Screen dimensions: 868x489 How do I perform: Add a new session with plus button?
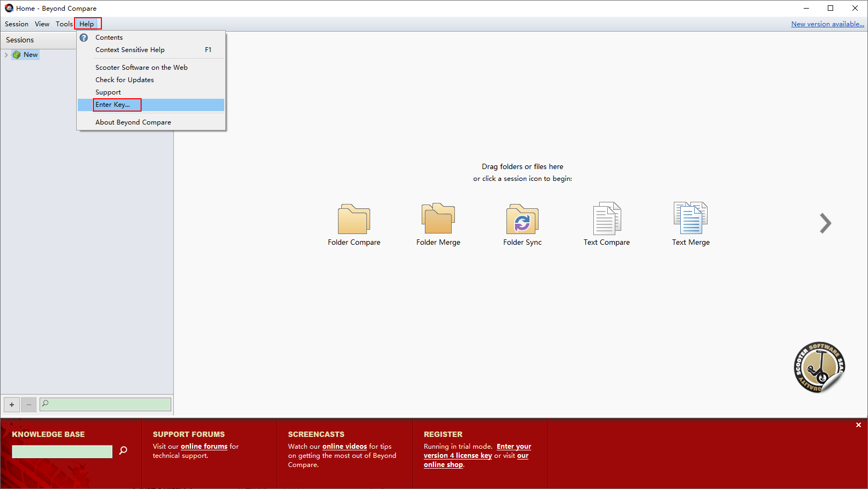point(12,404)
